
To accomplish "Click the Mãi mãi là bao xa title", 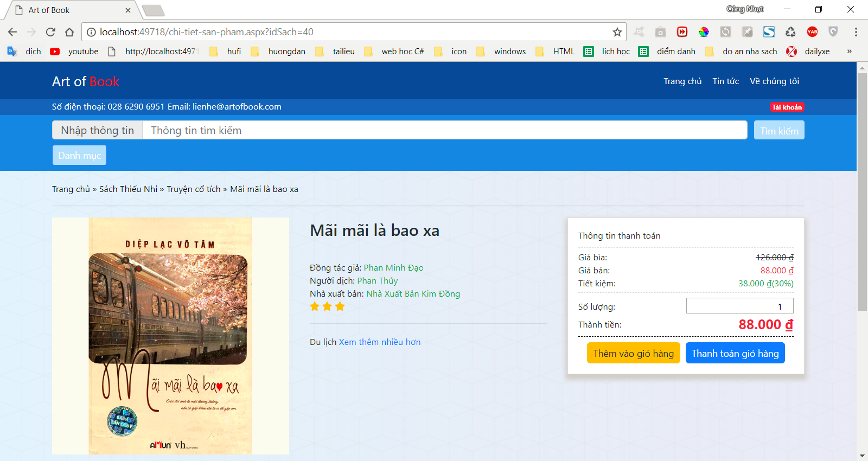I will click(375, 230).
